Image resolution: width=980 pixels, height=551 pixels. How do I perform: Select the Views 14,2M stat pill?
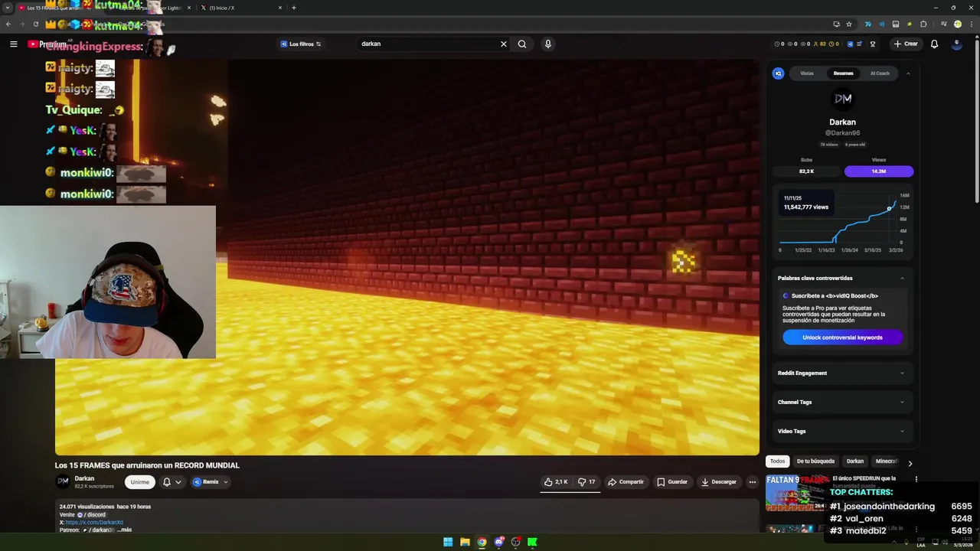point(878,171)
